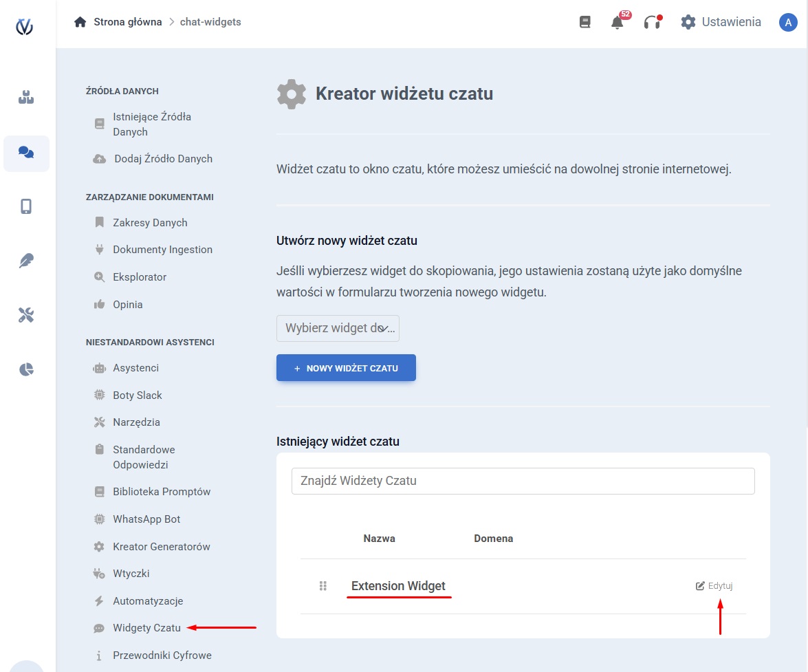Screen dimensions: 808x672
Task: Open the feather icon in left rail
Action: (26, 261)
